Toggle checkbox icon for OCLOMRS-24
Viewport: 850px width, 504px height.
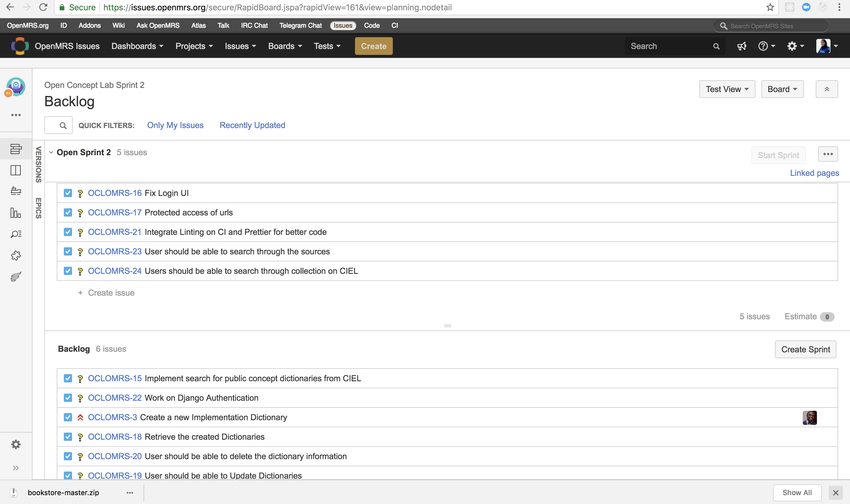(x=68, y=271)
